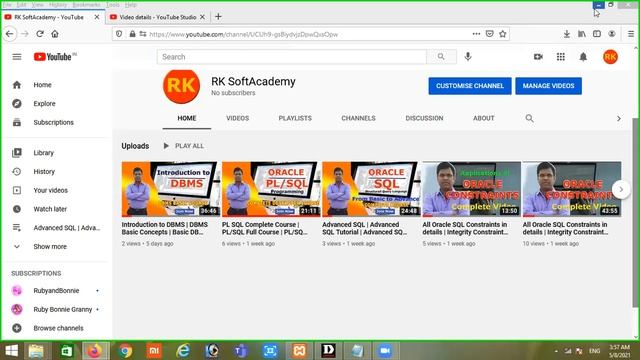Open the Windows Start button
This screenshot has height=360, width=640.
pos(11,351)
